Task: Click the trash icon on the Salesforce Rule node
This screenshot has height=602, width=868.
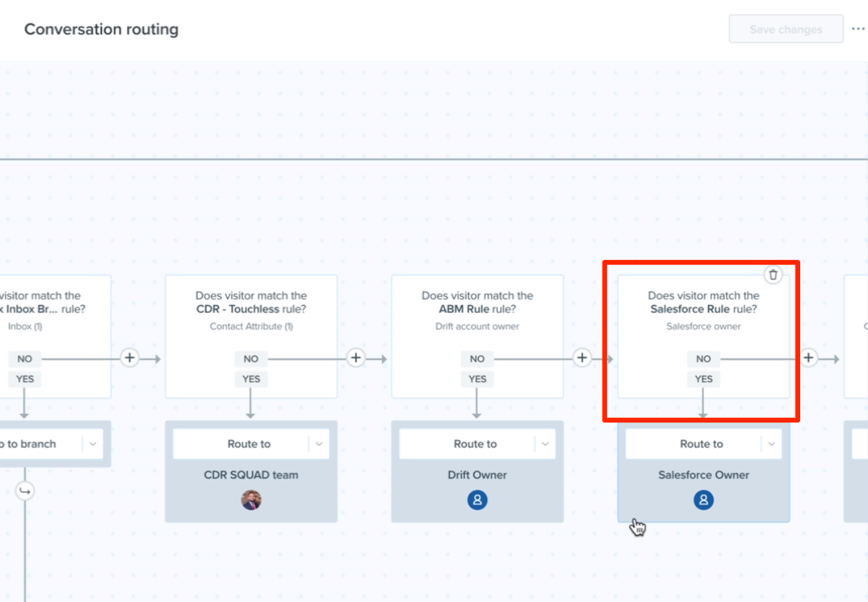Action: (x=773, y=274)
